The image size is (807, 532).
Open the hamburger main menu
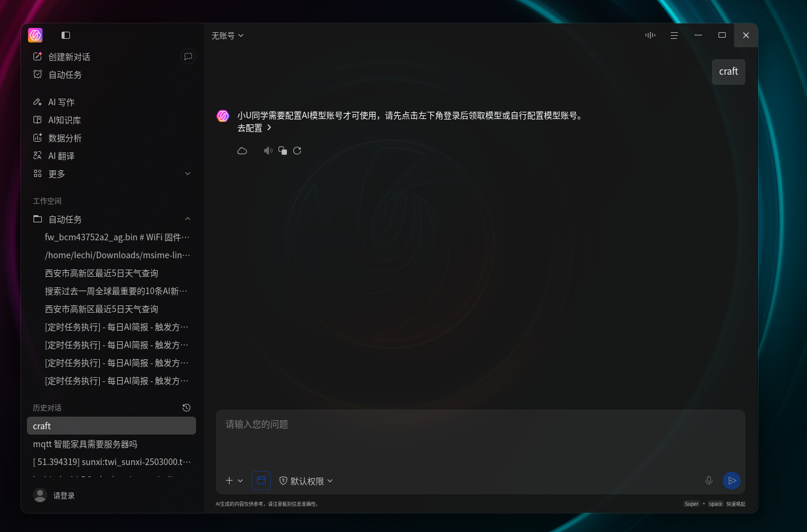point(674,35)
